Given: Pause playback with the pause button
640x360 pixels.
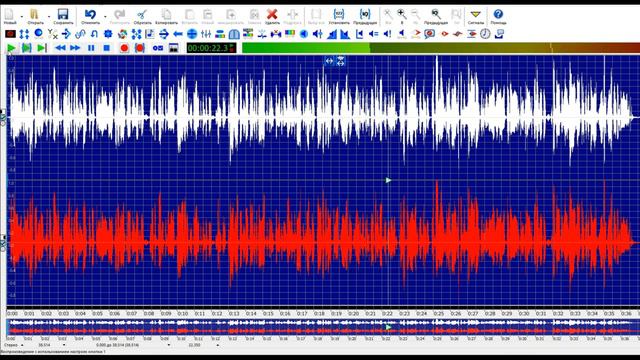Looking at the screenshot, I should [x=91, y=48].
